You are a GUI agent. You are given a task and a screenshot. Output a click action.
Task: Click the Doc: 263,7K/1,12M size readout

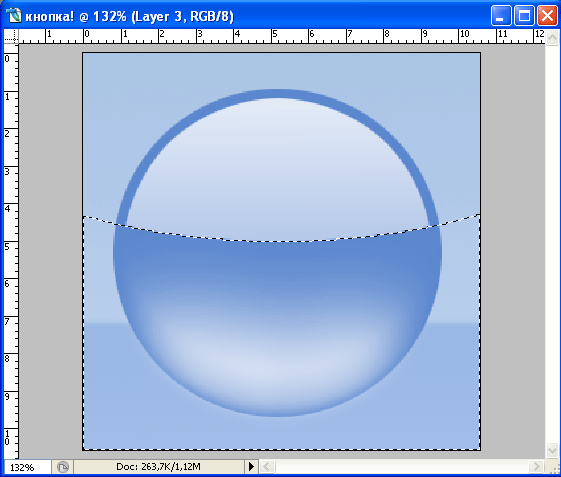(x=158, y=467)
